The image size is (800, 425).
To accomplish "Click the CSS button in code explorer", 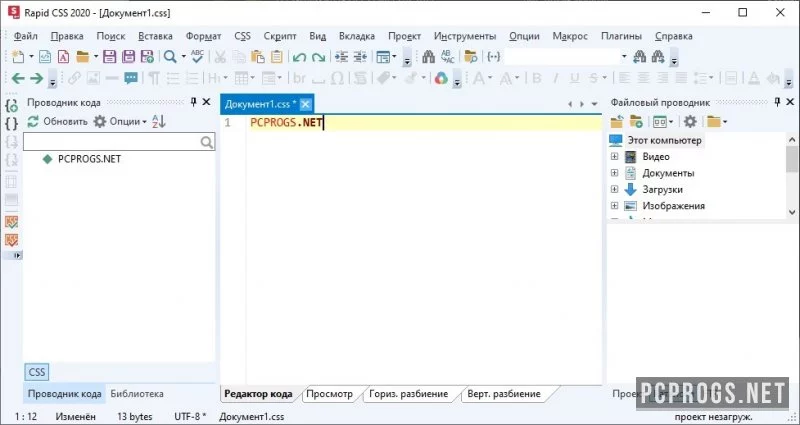I will click(x=36, y=372).
